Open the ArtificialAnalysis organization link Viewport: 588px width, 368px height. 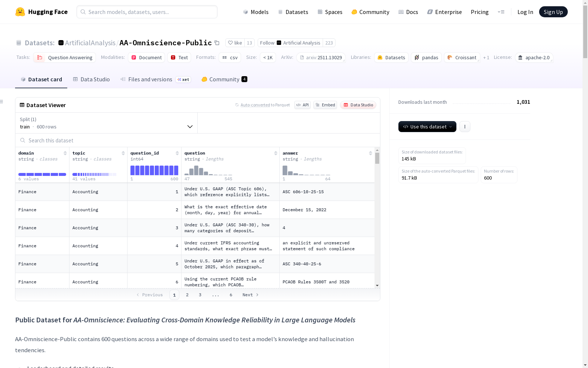pyautogui.click(x=90, y=43)
